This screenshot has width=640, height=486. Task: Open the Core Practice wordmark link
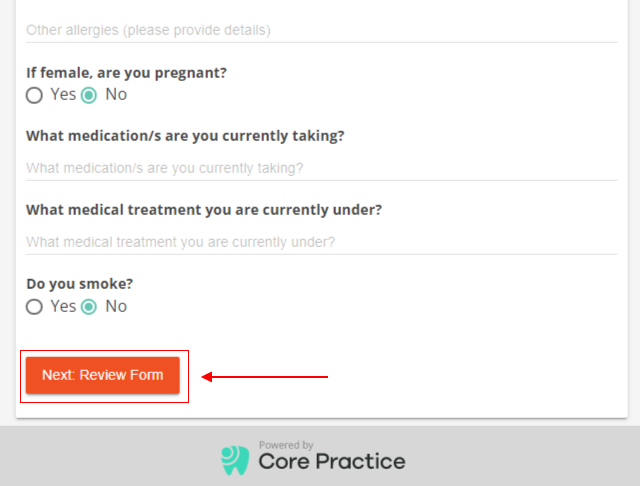coord(332,462)
